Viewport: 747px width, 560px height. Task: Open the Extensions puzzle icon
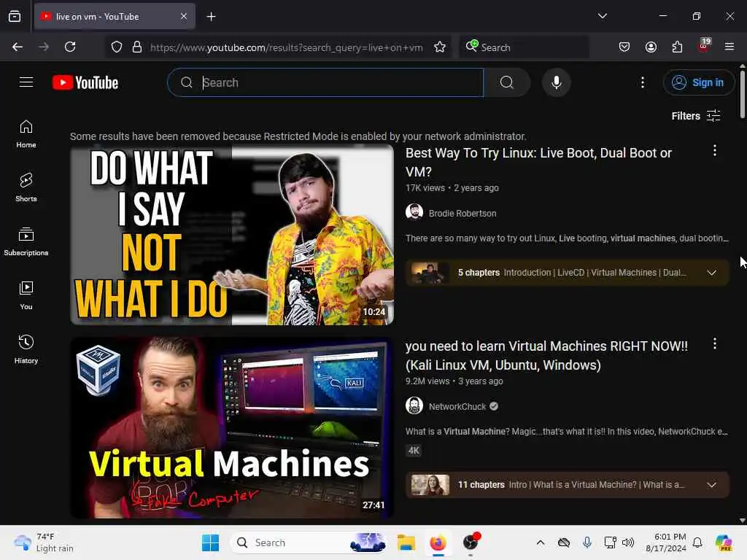(x=677, y=47)
